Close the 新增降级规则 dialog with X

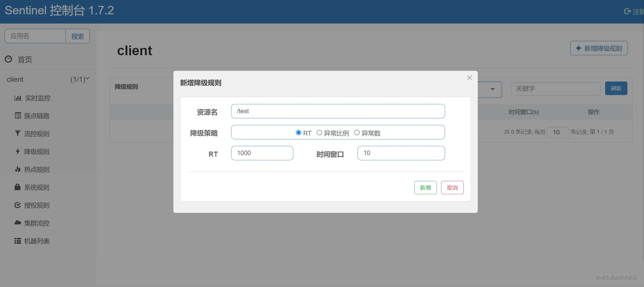point(470,78)
